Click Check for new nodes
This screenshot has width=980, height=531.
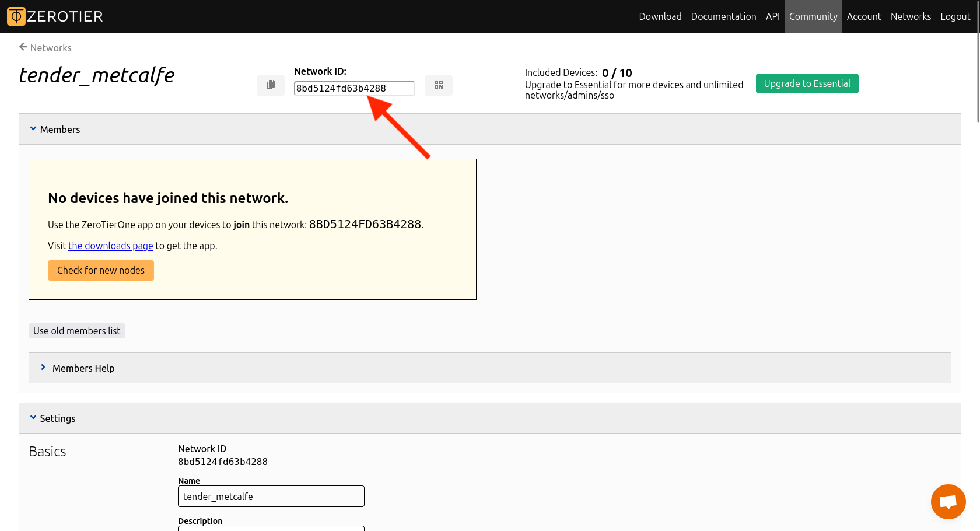click(101, 270)
